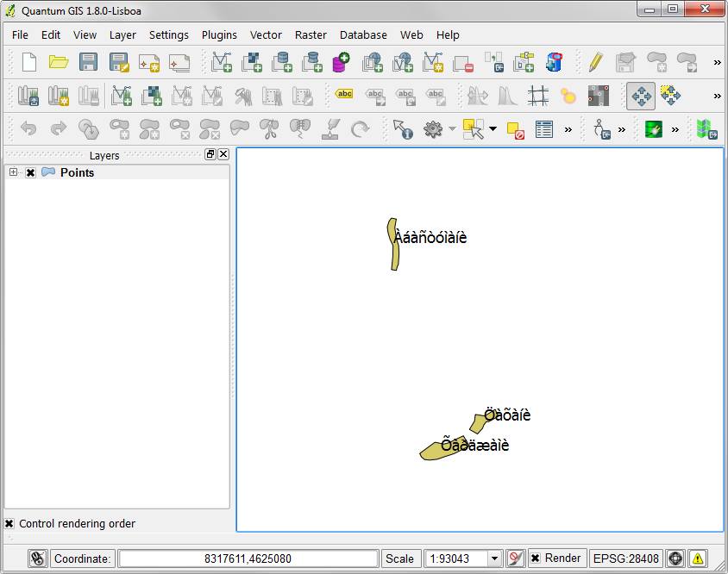Open the Raster menu
The width and height of the screenshot is (728, 574).
[311, 34]
